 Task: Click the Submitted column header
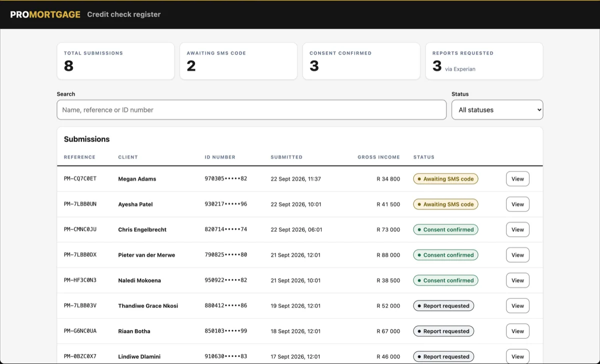[286, 157]
